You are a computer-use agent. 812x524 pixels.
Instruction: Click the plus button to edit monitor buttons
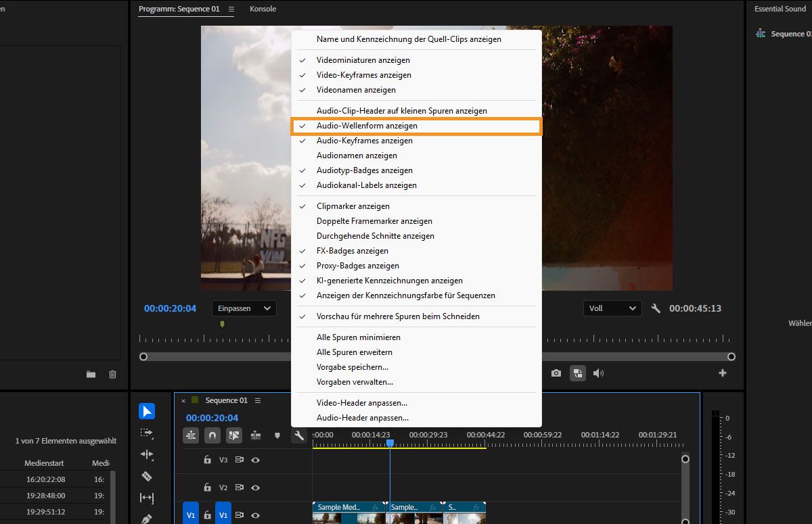[723, 373]
